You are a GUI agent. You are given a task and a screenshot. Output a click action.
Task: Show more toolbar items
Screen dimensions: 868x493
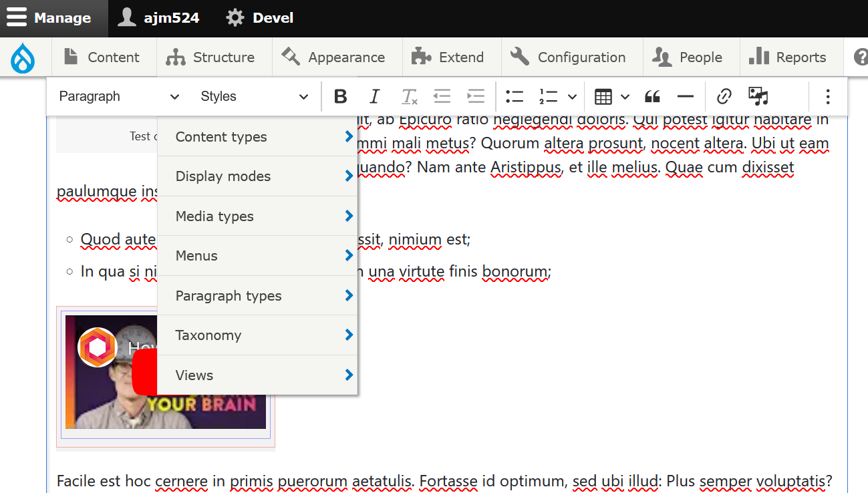pyautogui.click(x=827, y=97)
